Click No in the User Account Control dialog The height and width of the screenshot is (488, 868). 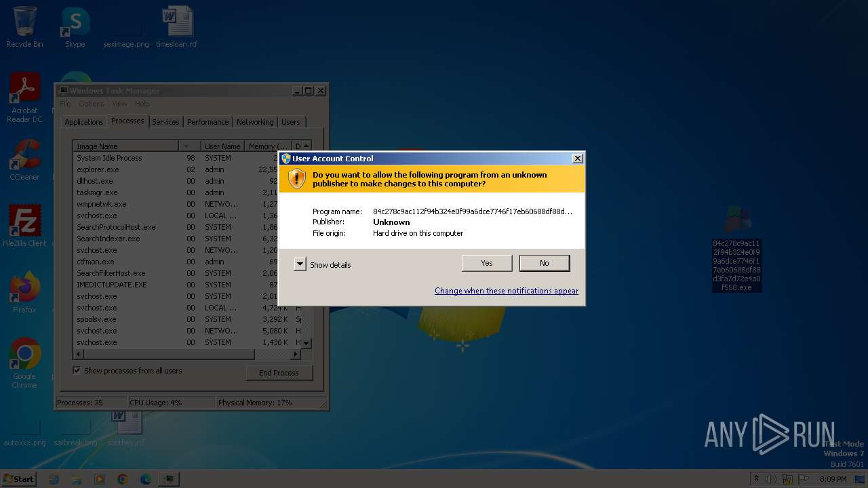click(545, 263)
